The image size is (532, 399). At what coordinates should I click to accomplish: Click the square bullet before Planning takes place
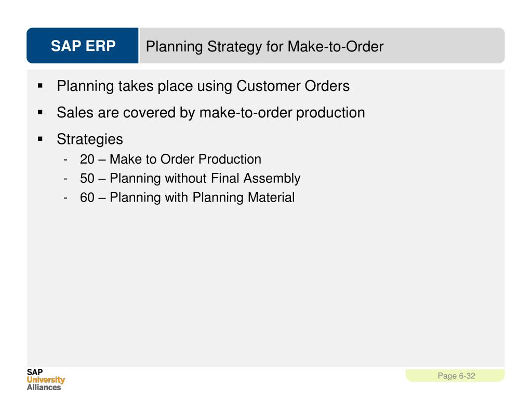coord(41,86)
